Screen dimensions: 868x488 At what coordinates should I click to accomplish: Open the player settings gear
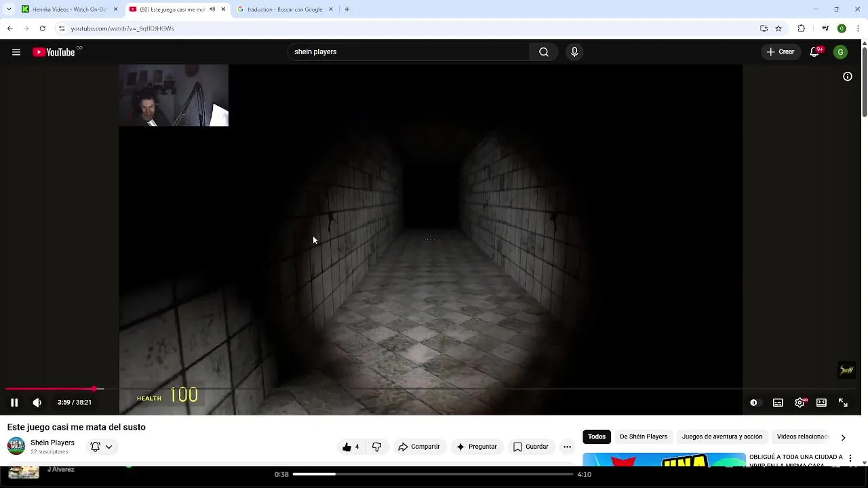(800, 403)
